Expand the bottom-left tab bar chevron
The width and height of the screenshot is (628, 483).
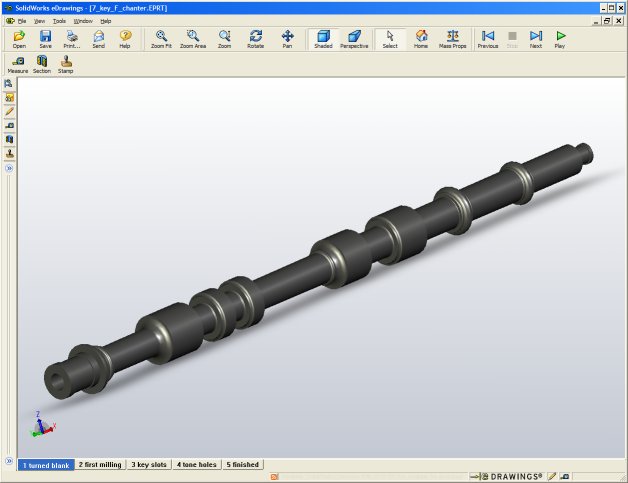click(9, 463)
